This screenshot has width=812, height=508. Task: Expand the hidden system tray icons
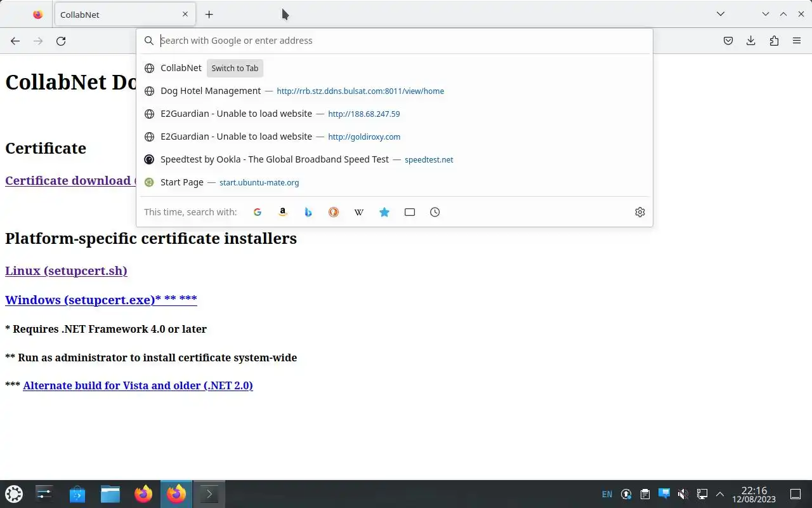(720, 494)
